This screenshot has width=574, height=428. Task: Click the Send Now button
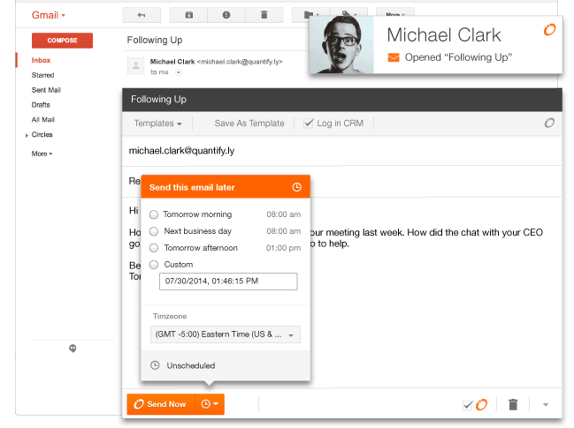pos(160,404)
